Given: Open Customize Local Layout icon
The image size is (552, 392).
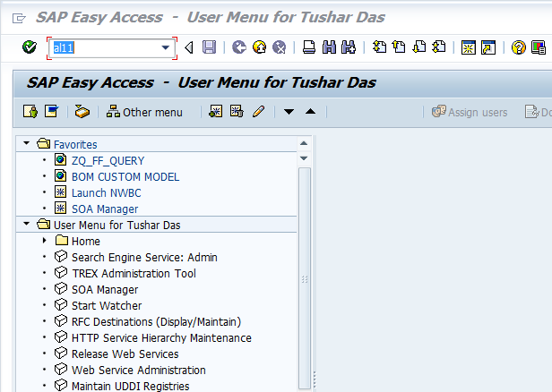Looking at the screenshot, I should [539, 47].
